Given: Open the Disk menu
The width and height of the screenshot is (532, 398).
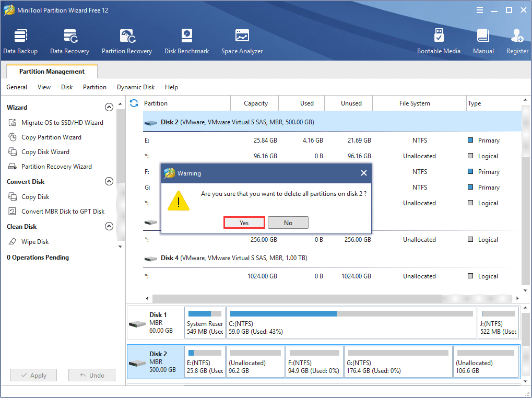Looking at the screenshot, I should coord(67,87).
